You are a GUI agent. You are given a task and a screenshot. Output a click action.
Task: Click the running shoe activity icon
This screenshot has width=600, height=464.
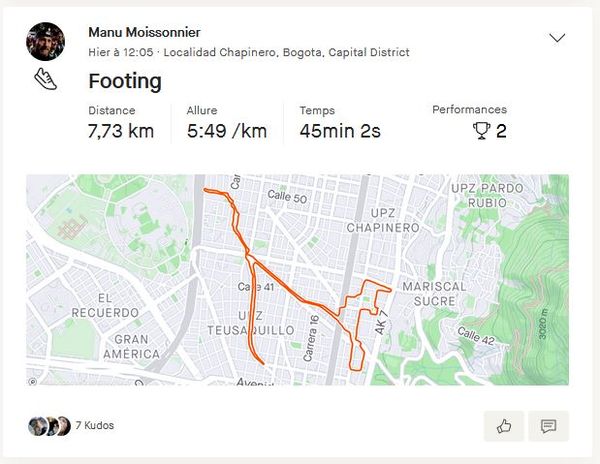coord(45,80)
